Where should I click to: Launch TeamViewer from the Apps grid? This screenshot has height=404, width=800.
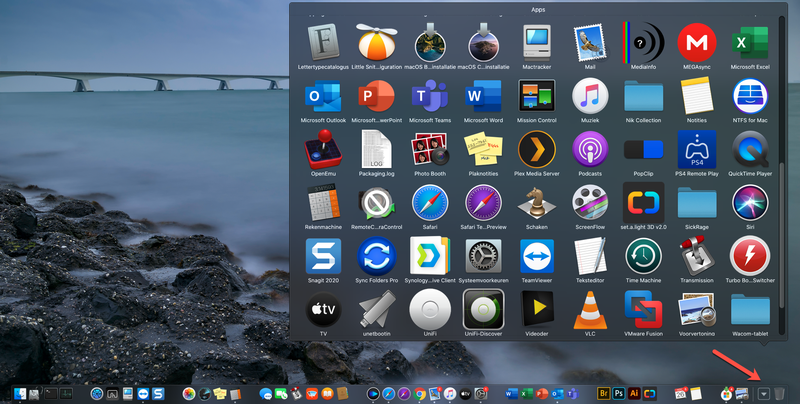(537, 257)
